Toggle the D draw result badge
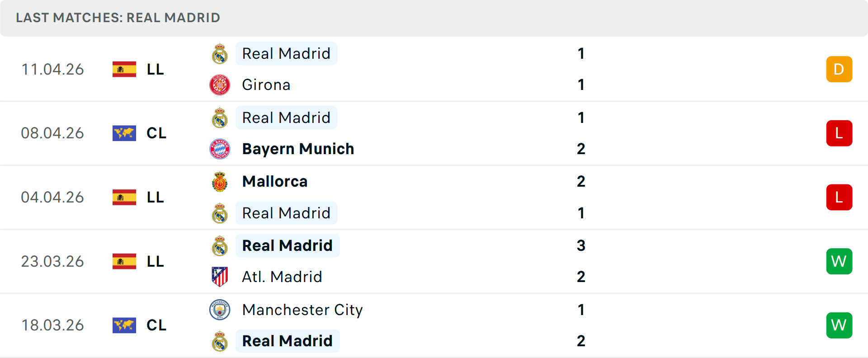The width and height of the screenshot is (868, 358). (839, 69)
